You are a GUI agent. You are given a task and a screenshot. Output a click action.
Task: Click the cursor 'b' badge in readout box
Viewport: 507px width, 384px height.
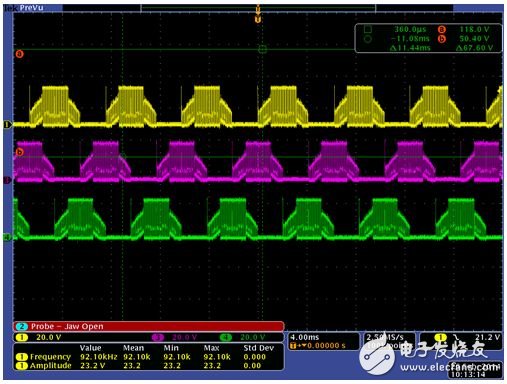[x=442, y=39]
